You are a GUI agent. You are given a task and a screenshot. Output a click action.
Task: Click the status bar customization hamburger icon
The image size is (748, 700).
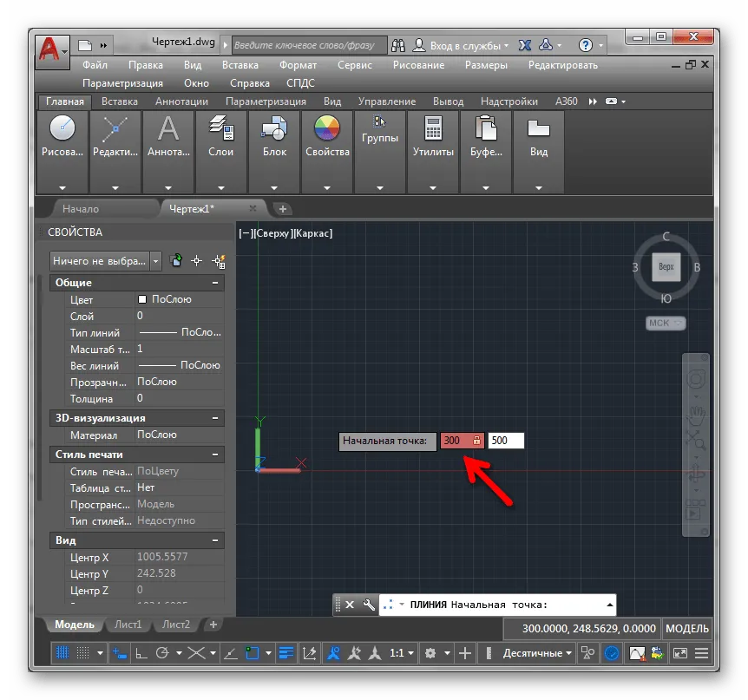pos(701,653)
